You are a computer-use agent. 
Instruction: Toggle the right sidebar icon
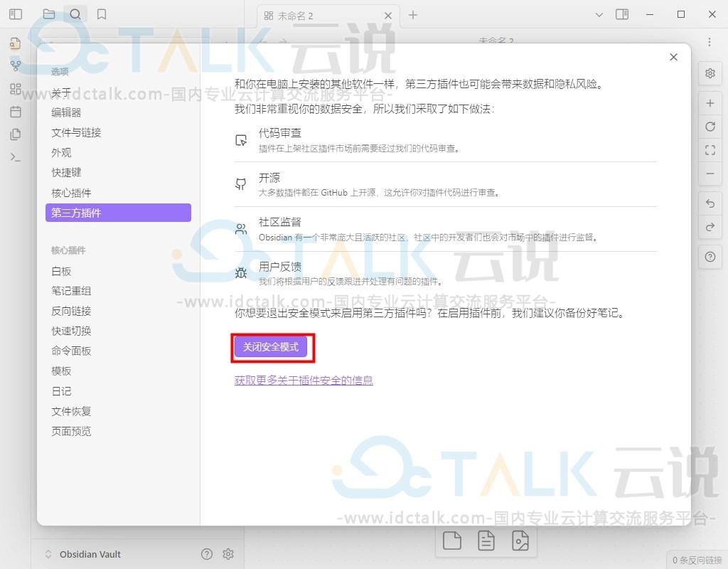[x=622, y=14]
